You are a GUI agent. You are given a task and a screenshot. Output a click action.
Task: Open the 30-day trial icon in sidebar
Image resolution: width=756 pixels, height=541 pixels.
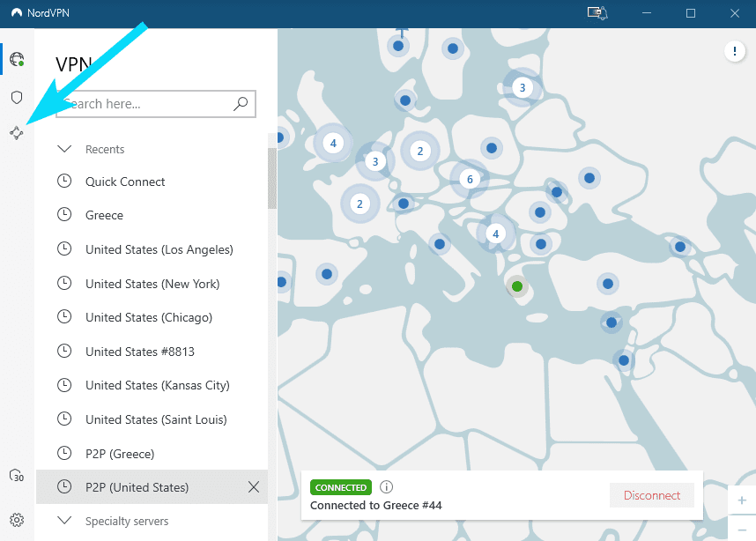[x=17, y=476]
